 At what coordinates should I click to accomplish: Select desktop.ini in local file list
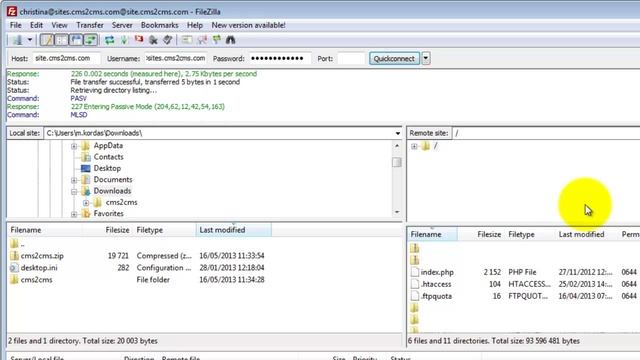click(39, 268)
